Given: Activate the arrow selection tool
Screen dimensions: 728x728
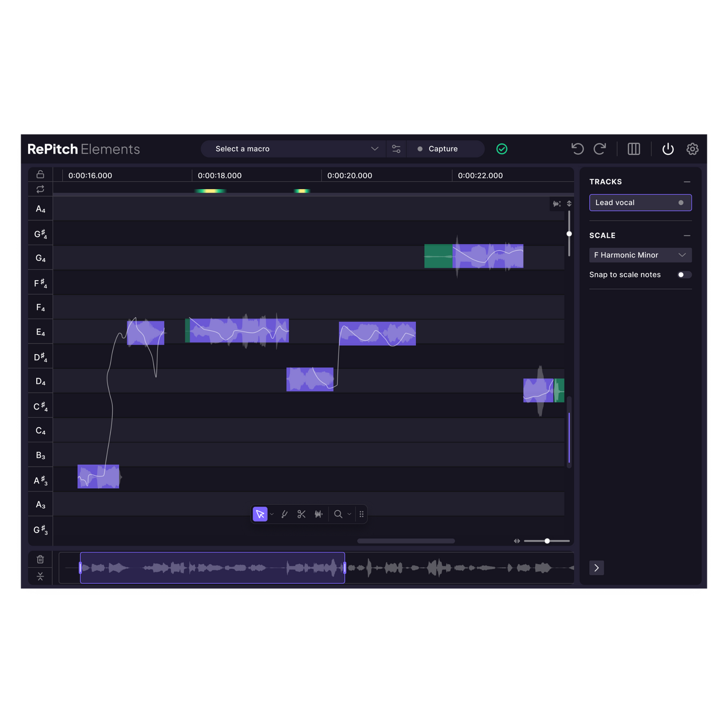Looking at the screenshot, I should click(260, 514).
